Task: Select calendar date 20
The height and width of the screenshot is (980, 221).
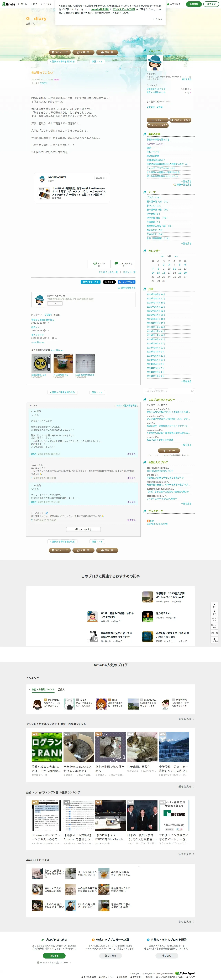Action: coord(185,273)
